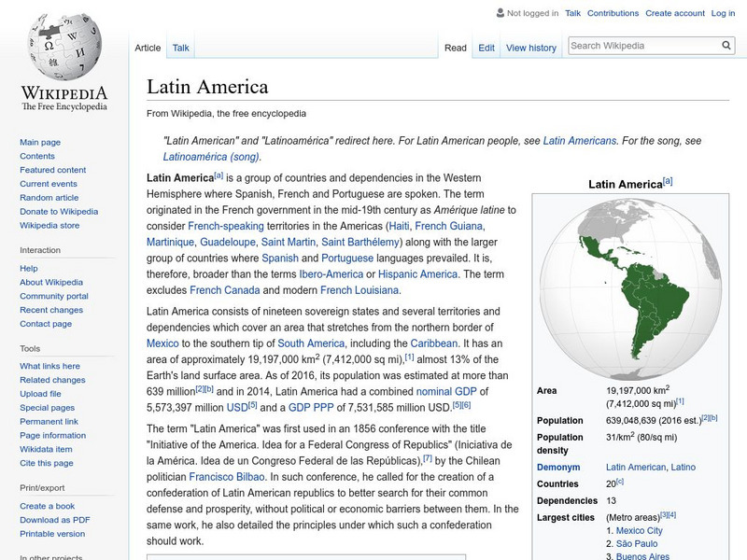Click the Wikipedia globe logo
747x560 pixels.
click(x=64, y=47)
